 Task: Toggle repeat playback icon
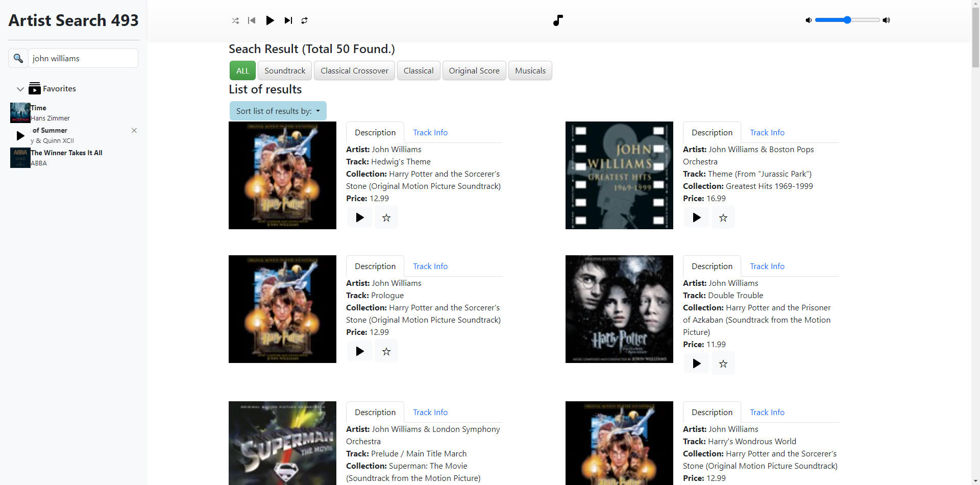(304, 20)
